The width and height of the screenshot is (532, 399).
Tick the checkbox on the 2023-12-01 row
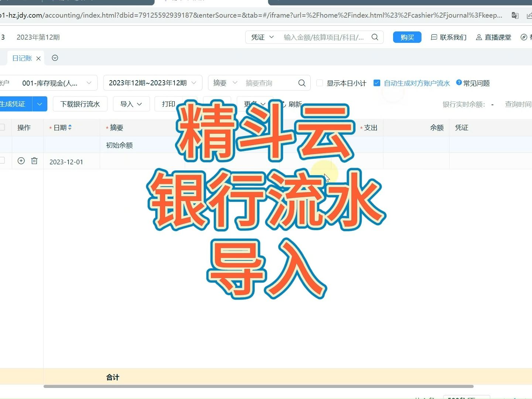pos(2,160)
